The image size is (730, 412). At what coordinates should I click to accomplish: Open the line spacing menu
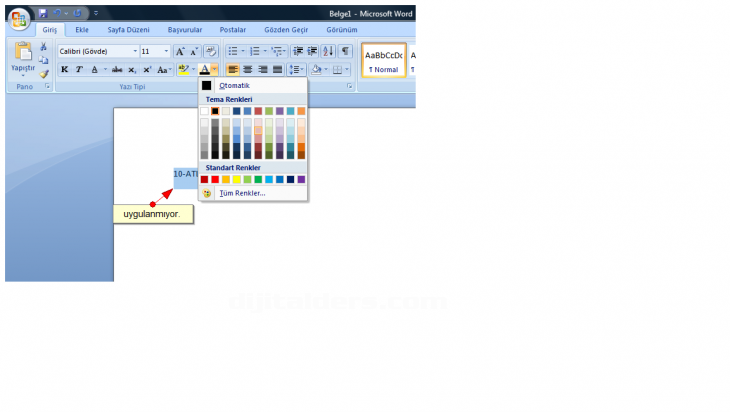pyautogui.click(x=296, y=69)
